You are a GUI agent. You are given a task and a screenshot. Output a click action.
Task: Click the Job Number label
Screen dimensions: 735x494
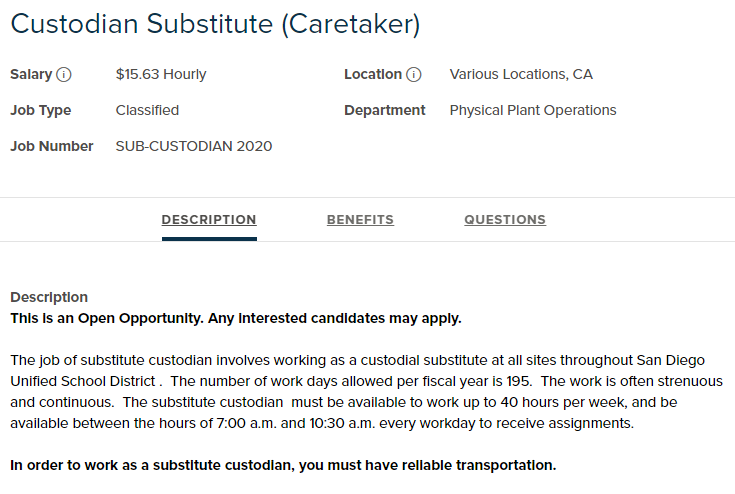tap(52, 147)
